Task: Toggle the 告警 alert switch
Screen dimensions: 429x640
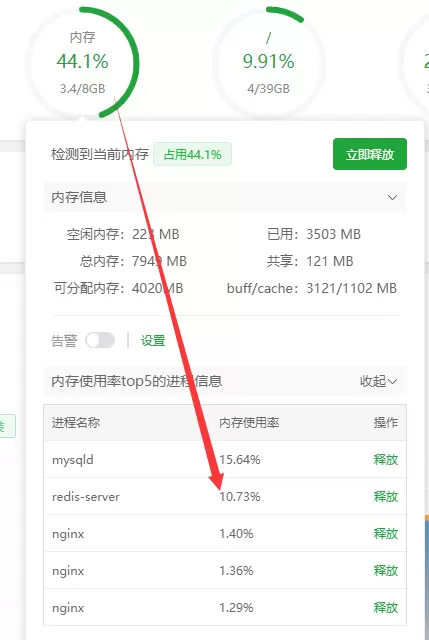Action: 100,340
